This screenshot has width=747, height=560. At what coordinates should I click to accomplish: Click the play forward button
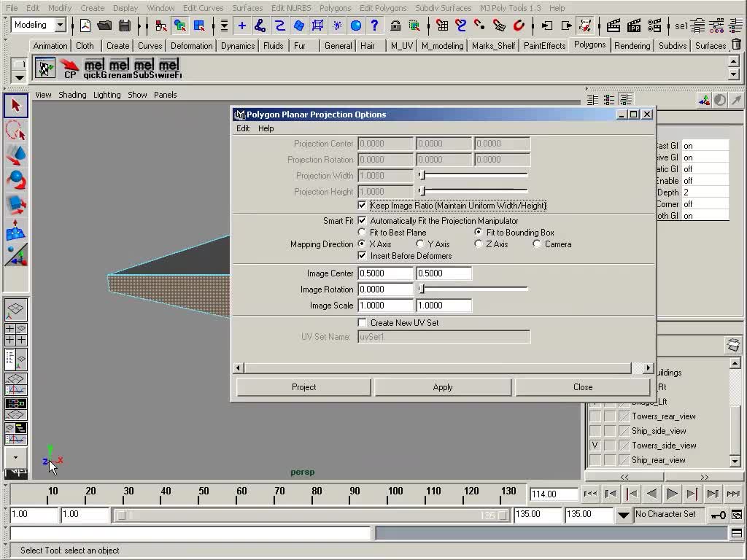click(x=672, y=494)
